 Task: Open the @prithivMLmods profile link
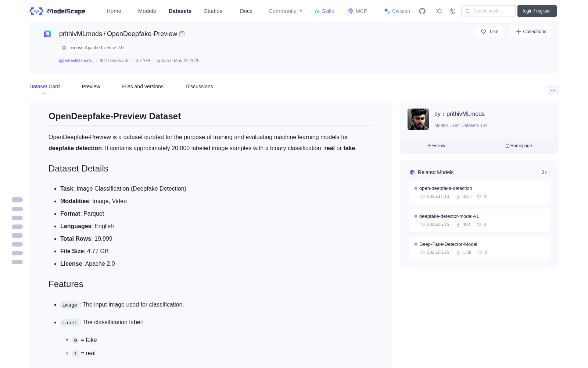coord(75,61)
